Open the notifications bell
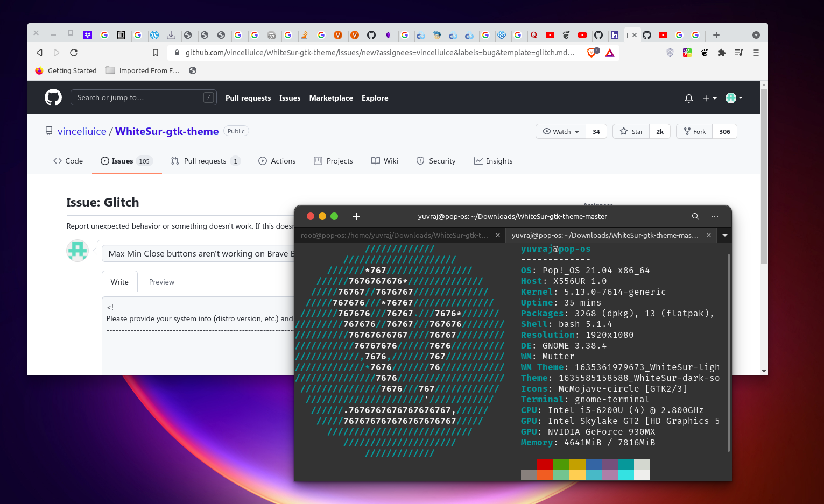This screenshot has width=824, height=504. (688, 98)
